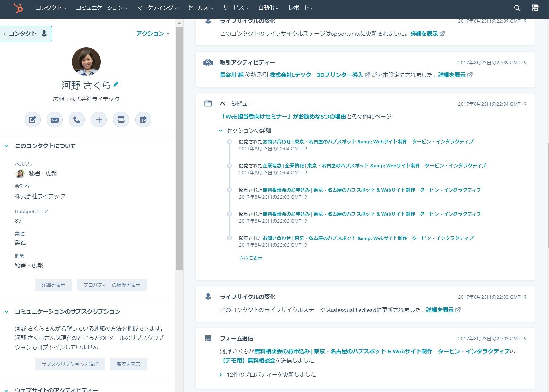Click the HubSpot score value 89

coord(18,221)
